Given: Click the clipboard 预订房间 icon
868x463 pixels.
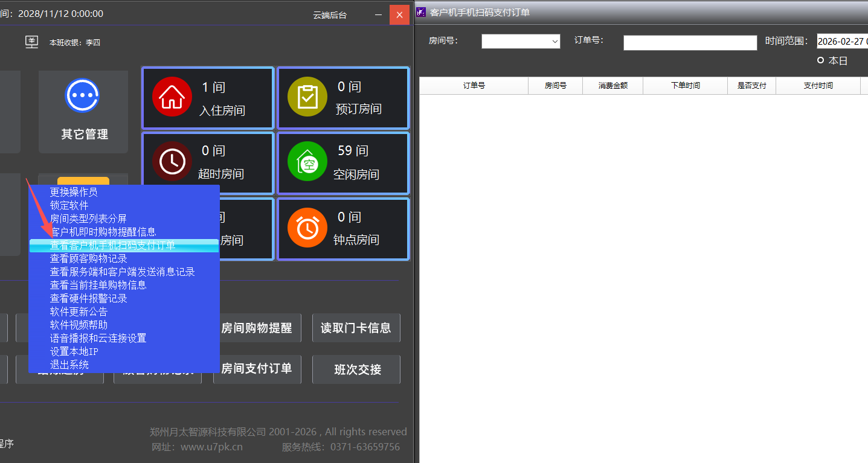Looking at the screenshot, I should coord(307,97).
